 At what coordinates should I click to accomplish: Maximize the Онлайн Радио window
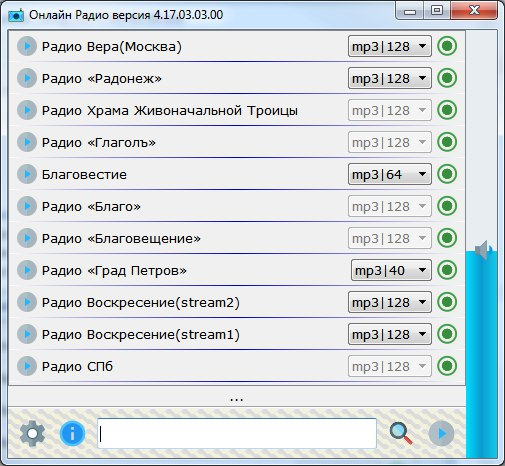[x=437, y=11]
